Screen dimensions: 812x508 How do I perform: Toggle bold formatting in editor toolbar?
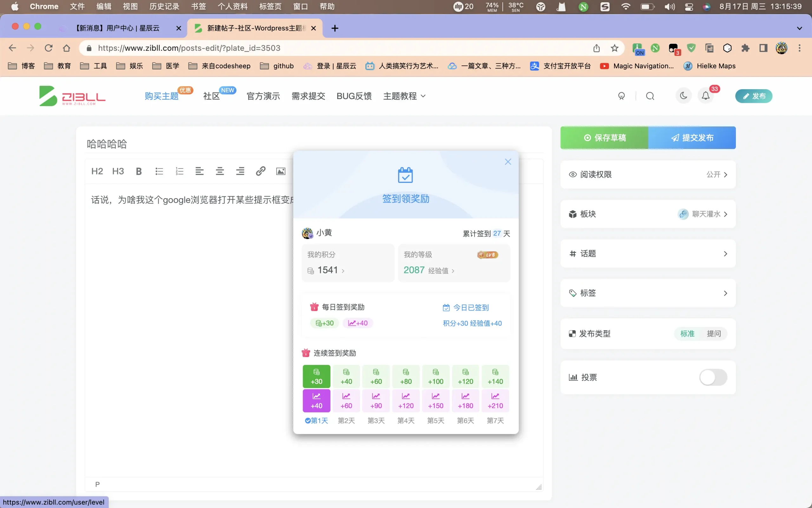coord(139,171)
